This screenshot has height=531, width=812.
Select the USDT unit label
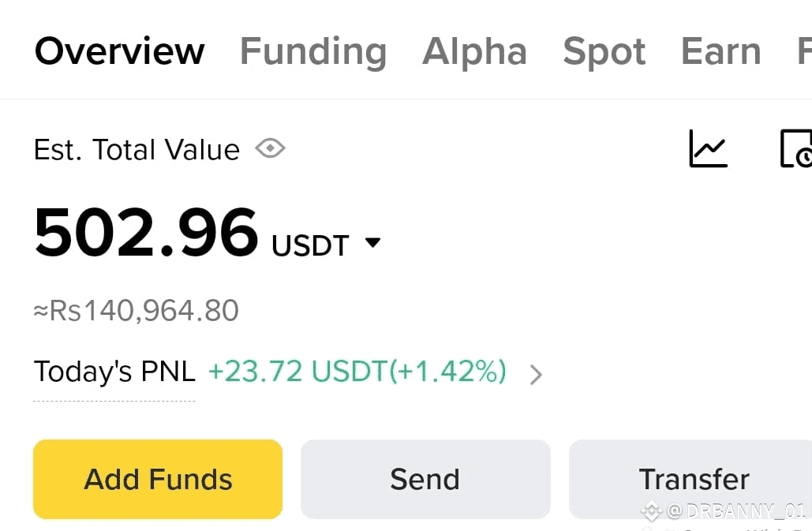click(310, 245)
